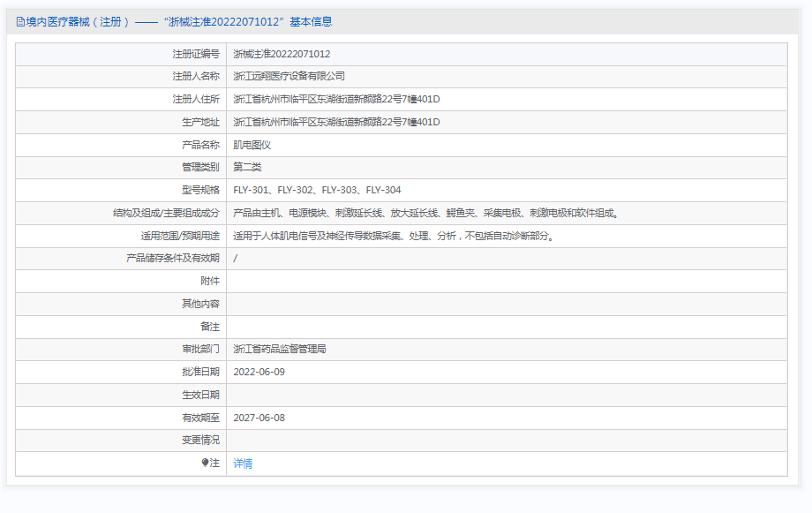Open the 详情 link

pyautogui.click(x=243, y=463)
